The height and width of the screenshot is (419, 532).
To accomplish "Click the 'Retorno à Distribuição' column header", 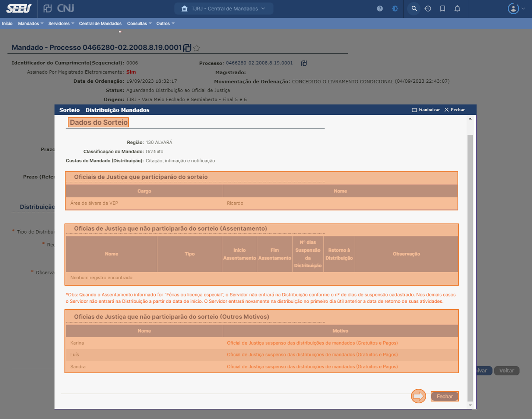I will coord(339,254).
